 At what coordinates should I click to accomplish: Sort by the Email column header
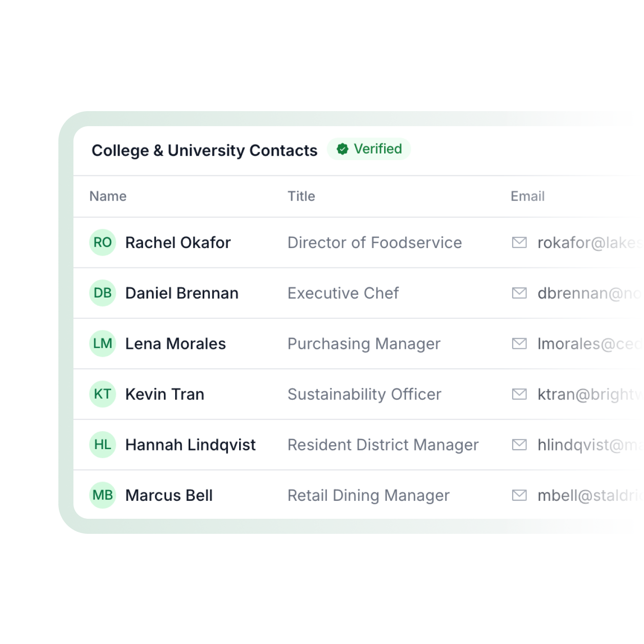pos(528,196)
